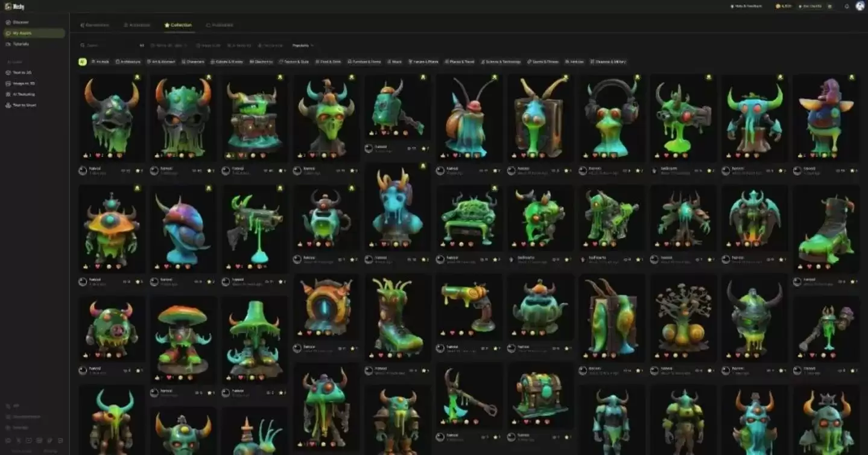Open Text to 3D tool
The image size is (868, 455).
tap(23, 72)
